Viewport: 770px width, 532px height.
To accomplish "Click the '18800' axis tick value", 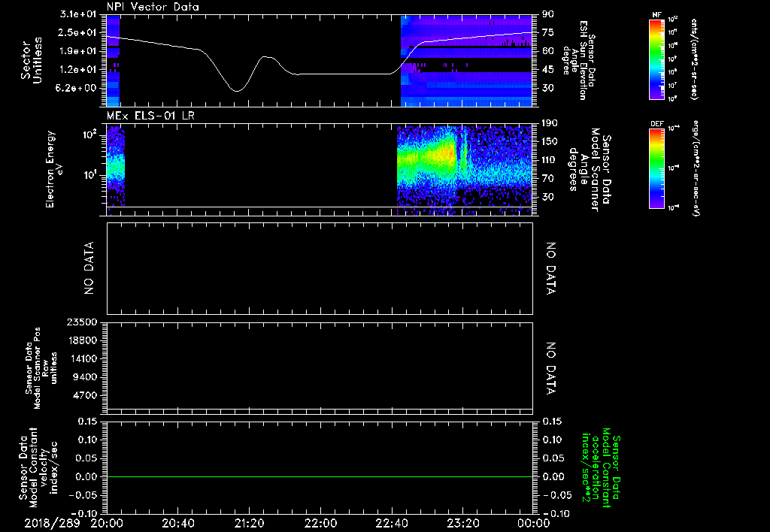I will 83,340.
